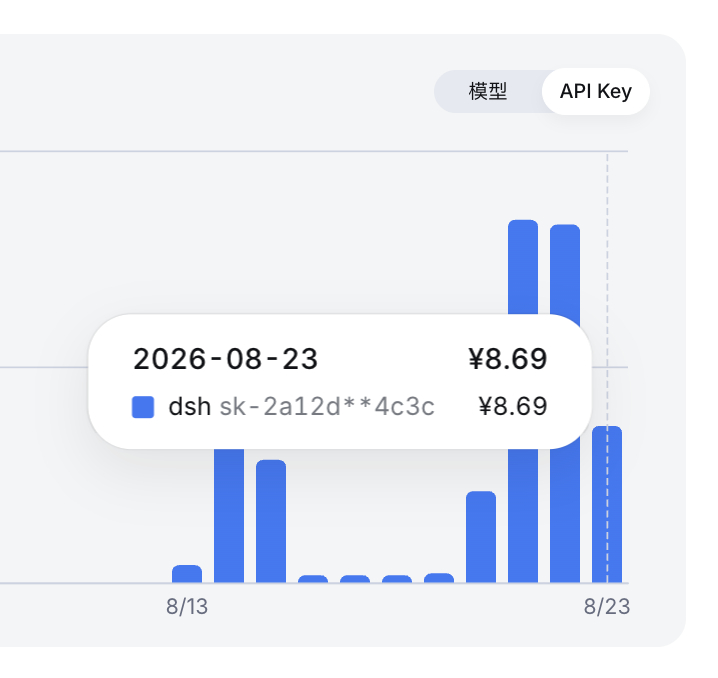Select the 8/14 bar beneath the tooltip
Image resolution: width=718 pixels, height=678 pixels.
pos(229,515)
